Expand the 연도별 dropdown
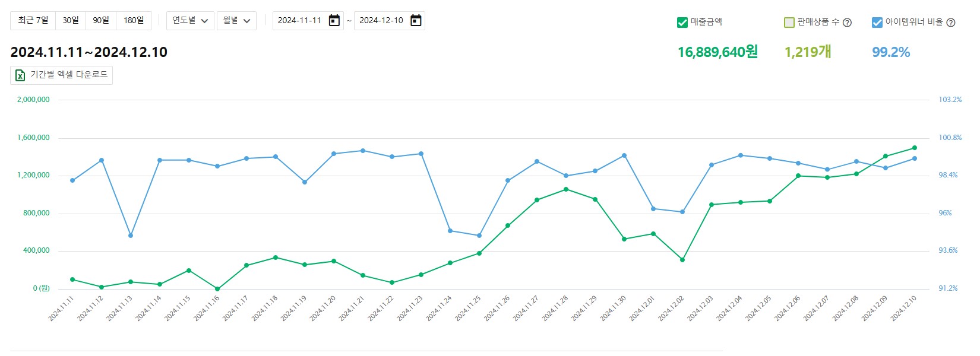980x356 pixels. click(x=190, y=21)
